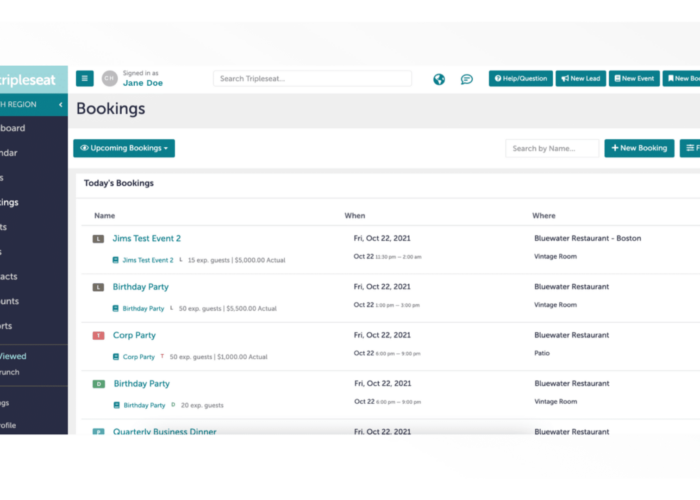Click the green D status badge for Birthday Party
The image size is (700, 500).
click(x=99, y=384)
